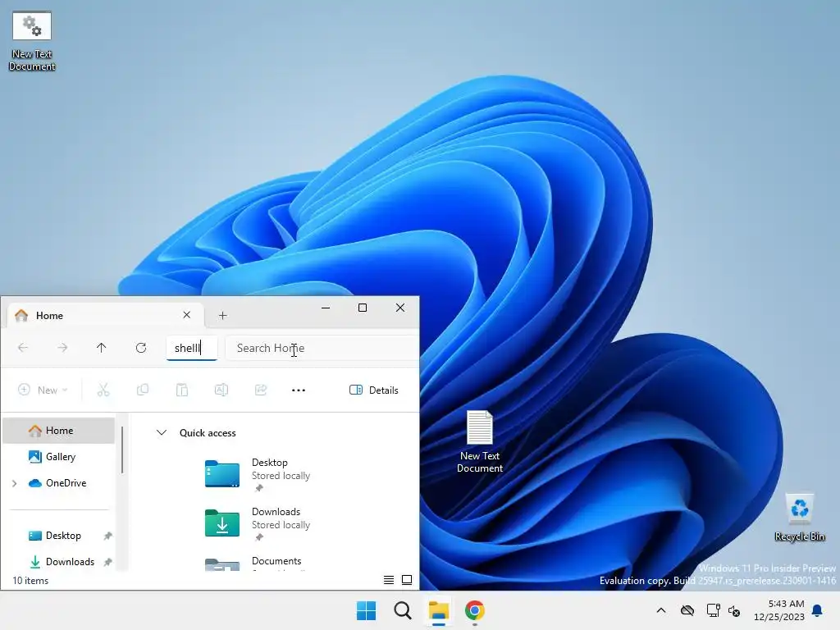Open taskbar Search
Image resolution: width=840 pixels, height=630 pixels.
402,610
